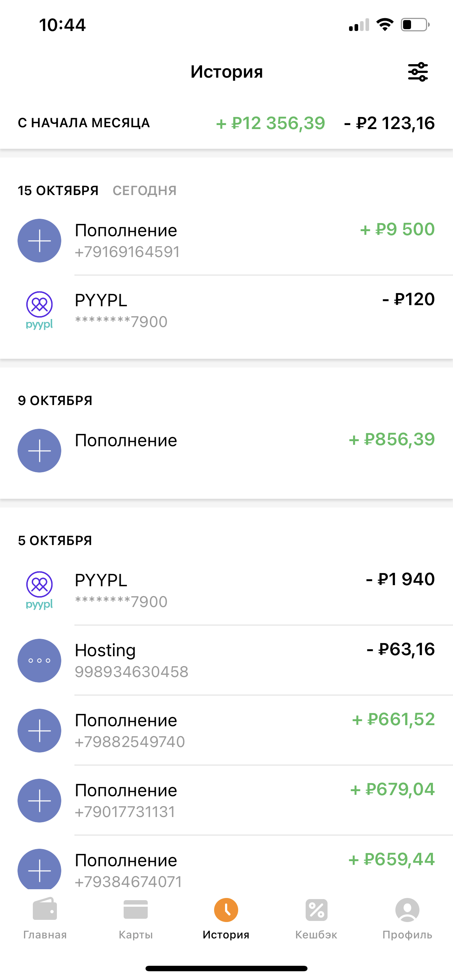Tap the plus icon for the ₽679,04 top-up

tap(40, 800)
